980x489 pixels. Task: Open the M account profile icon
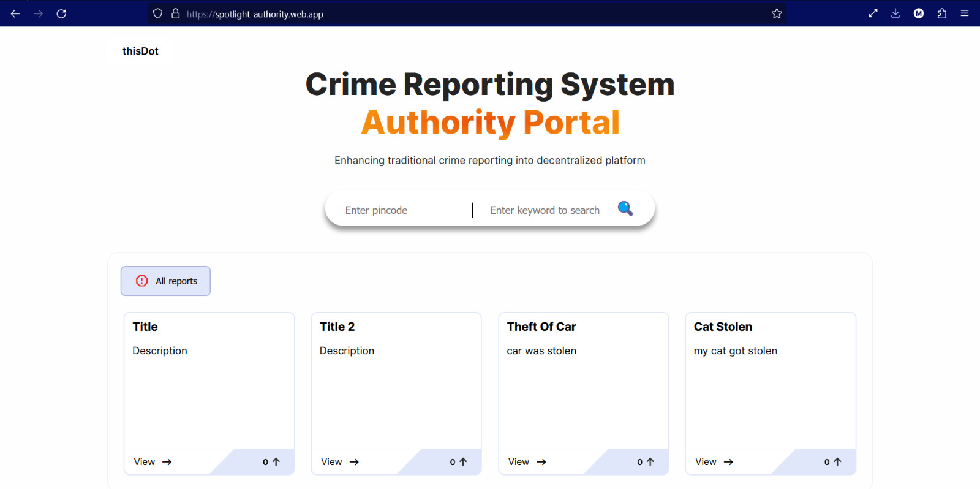click(919, 13)
